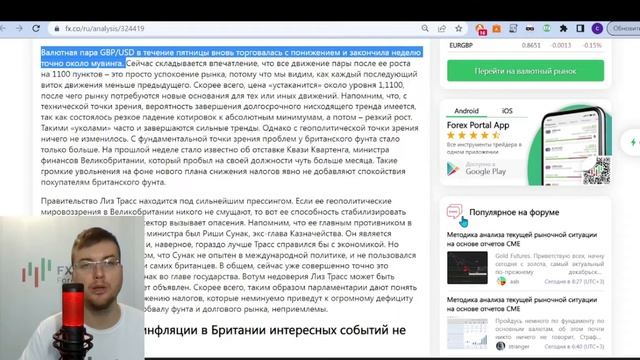This screenshot has width=640, height=360.
Task: Click the presenter webcam overlay
Action: click(72, 288)
